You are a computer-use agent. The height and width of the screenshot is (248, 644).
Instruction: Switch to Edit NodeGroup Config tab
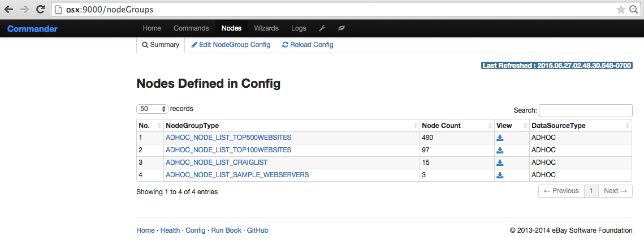231,45
